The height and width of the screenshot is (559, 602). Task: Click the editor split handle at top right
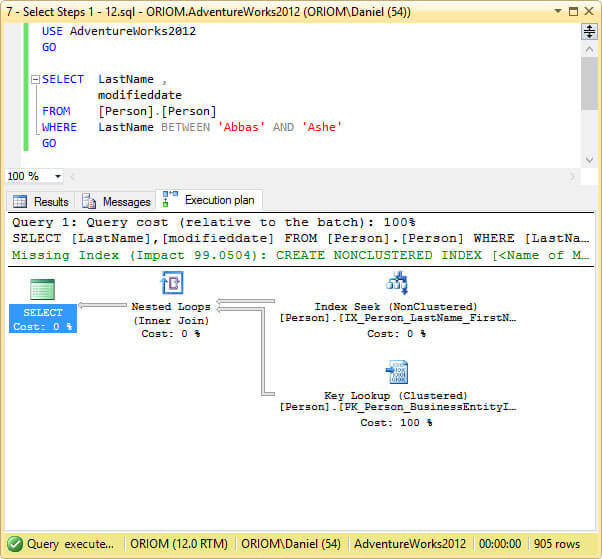coord(589,32)
